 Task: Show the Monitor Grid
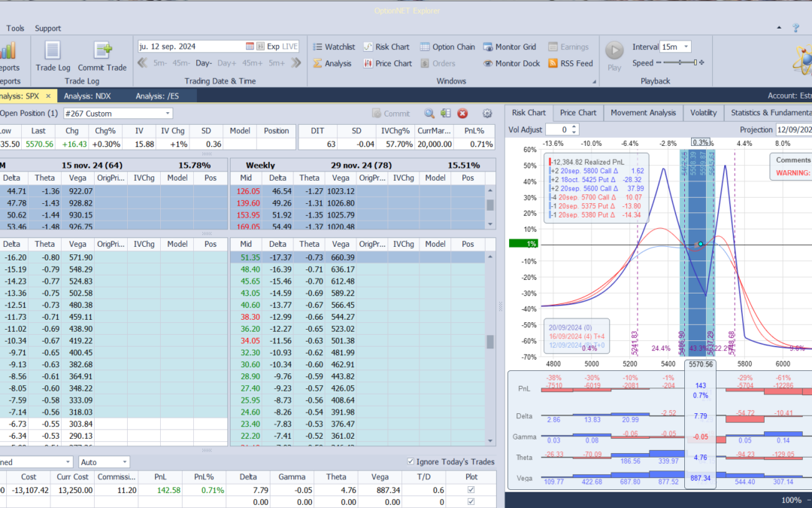pos(509,47)
